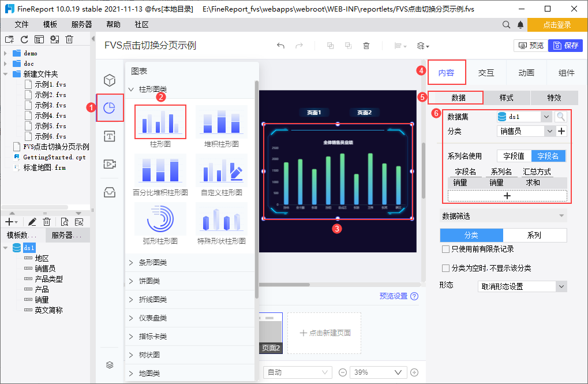Image resolution: width=588 pixels, height=384 pixels.
Task: Click the add dataset plus icon
Action: 11,222
